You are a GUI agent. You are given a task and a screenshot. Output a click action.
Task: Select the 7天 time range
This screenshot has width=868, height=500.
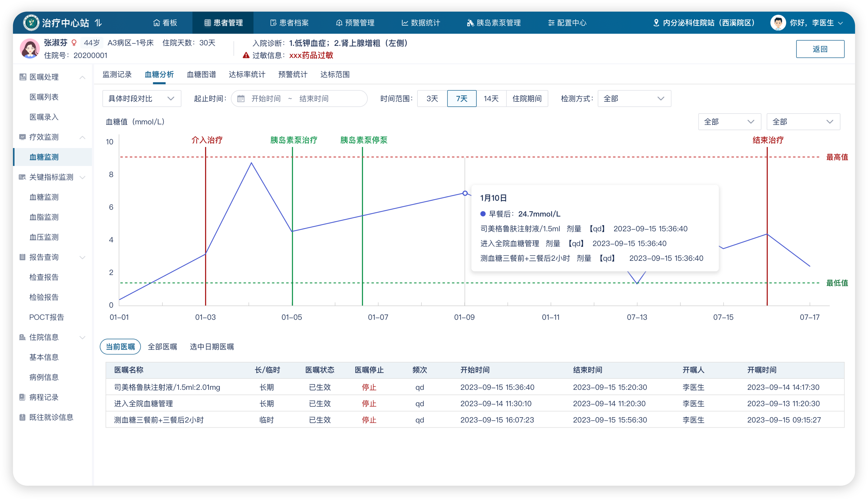pos(462,99)
